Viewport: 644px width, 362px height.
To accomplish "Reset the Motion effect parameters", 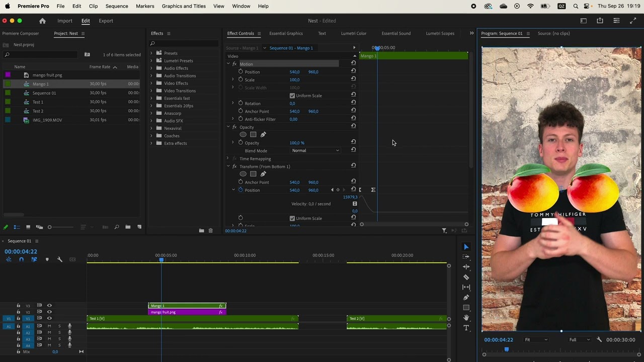I will point(353,63).
